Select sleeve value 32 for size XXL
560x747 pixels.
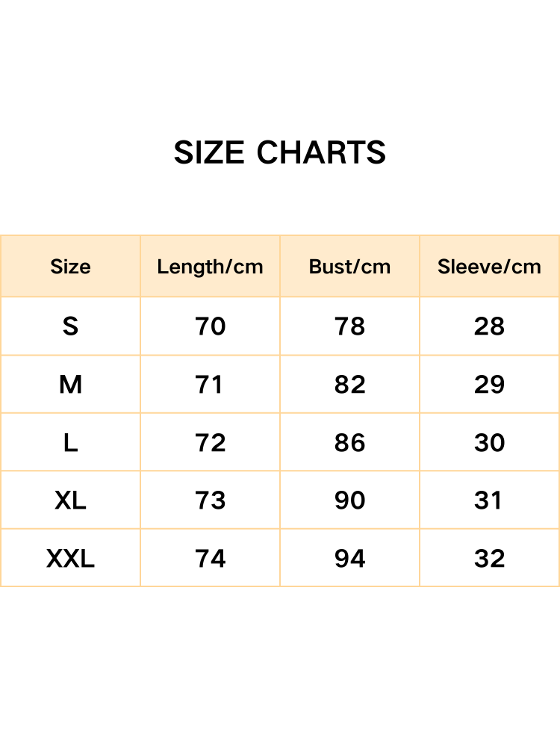489,559
